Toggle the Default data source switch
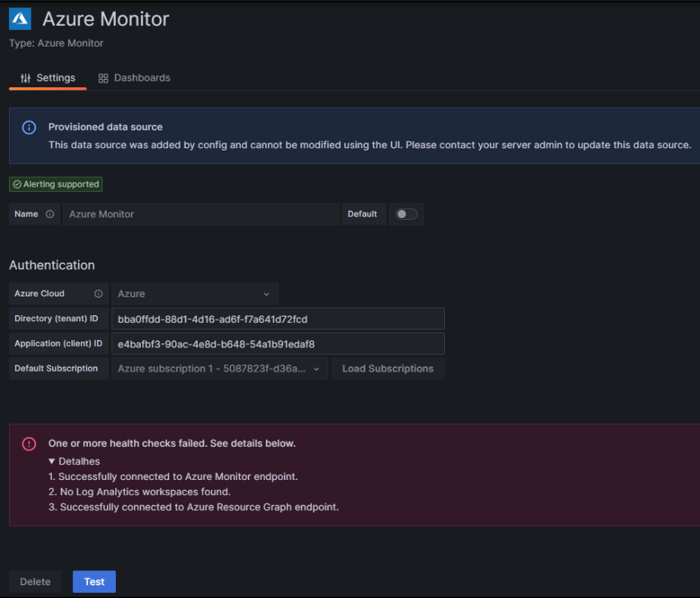The image size is (700, 598). [406, 214]
